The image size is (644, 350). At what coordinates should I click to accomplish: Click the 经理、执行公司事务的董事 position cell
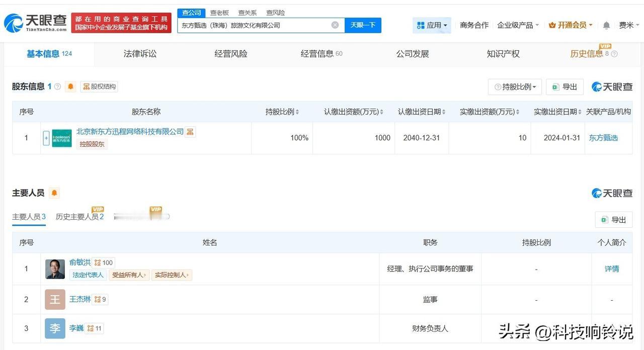(x=430, y=269)
